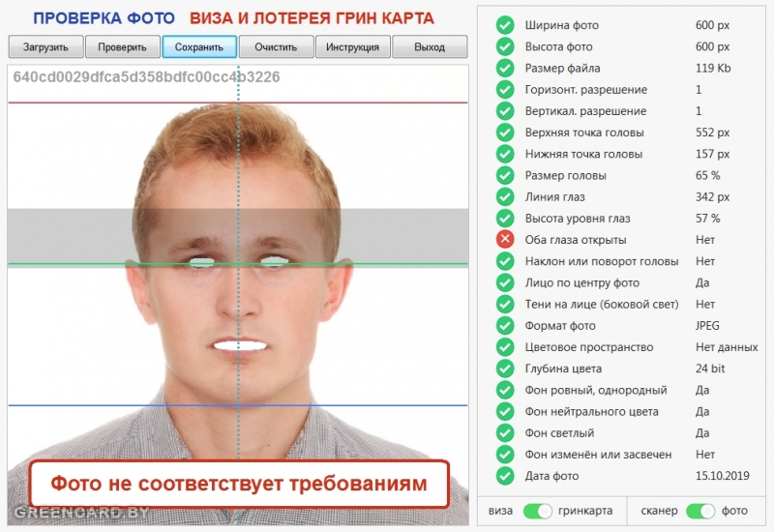
Task: Click the Загрузить button
Action: [45, 46]
